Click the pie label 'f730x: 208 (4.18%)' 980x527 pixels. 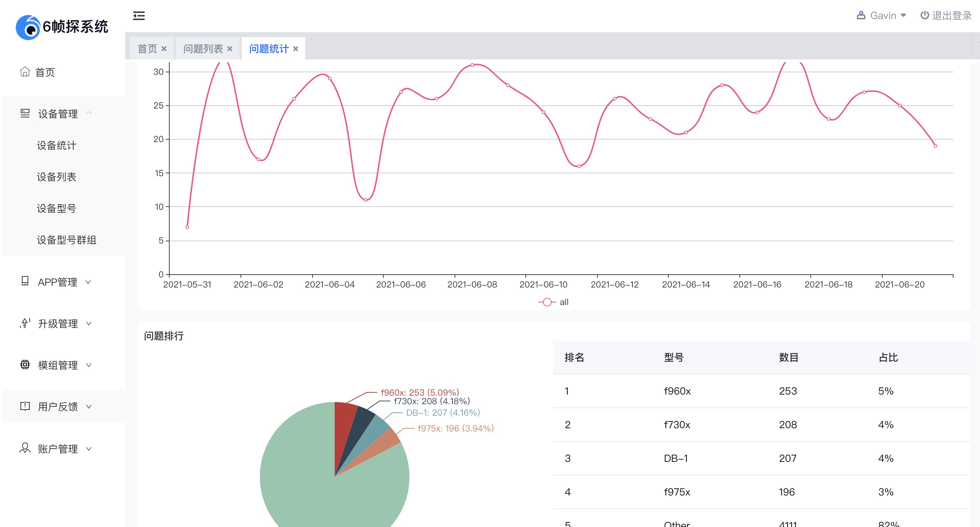tap(432, 401)
